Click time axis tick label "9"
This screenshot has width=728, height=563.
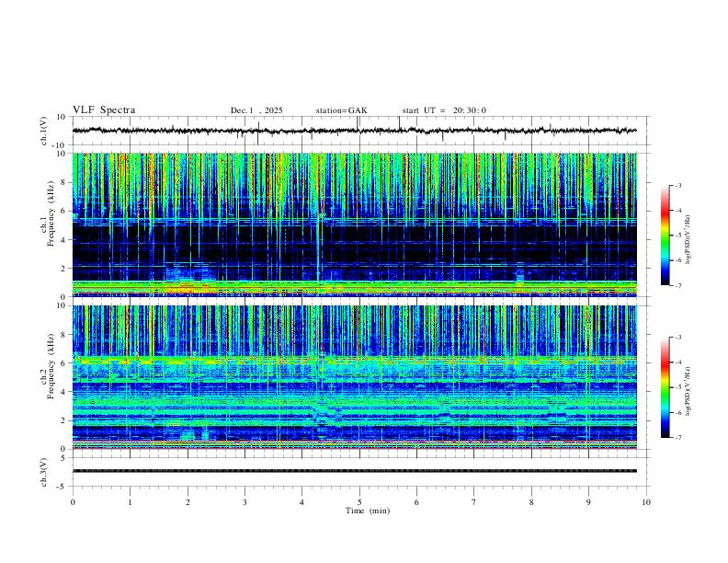[x=588, y=502]
